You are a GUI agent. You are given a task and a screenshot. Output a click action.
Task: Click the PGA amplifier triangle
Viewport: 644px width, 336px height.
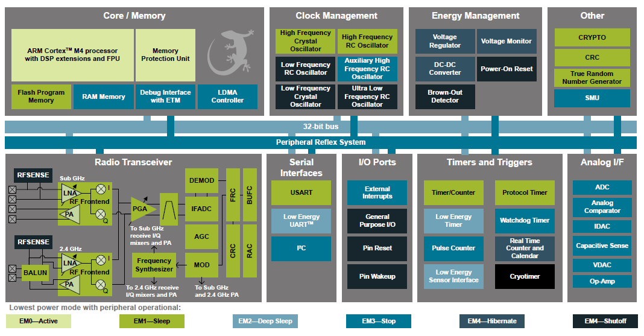point(142,209)
